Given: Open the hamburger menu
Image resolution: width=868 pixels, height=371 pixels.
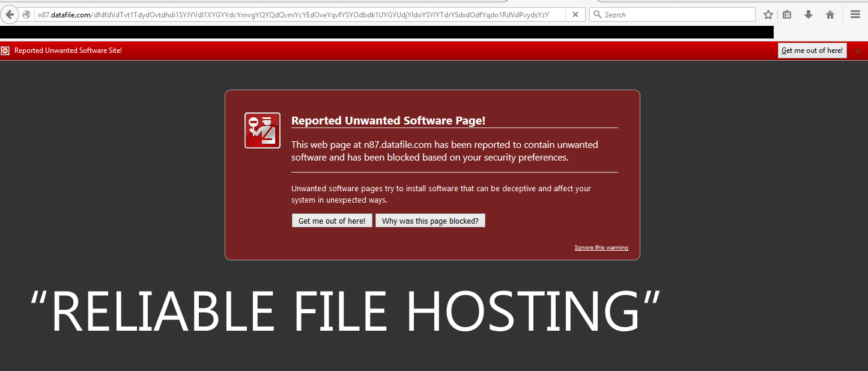Looking at the screenshot, I should 855,14.
